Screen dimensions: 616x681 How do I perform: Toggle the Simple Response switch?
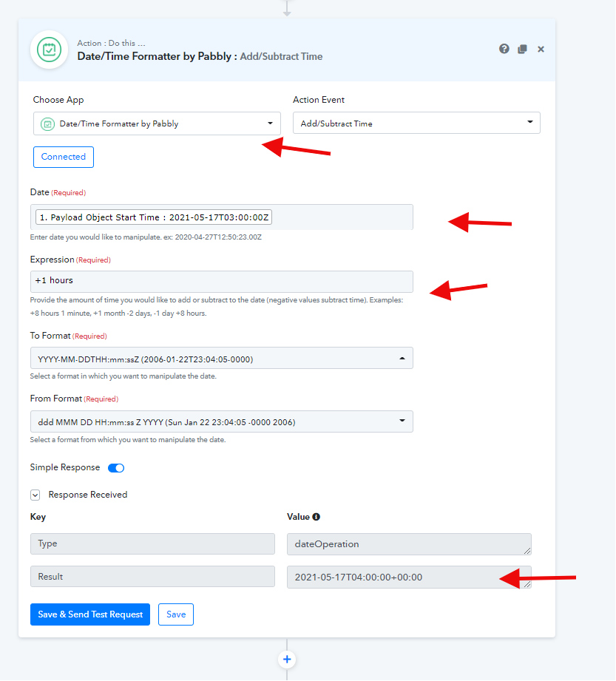point(116,468)
